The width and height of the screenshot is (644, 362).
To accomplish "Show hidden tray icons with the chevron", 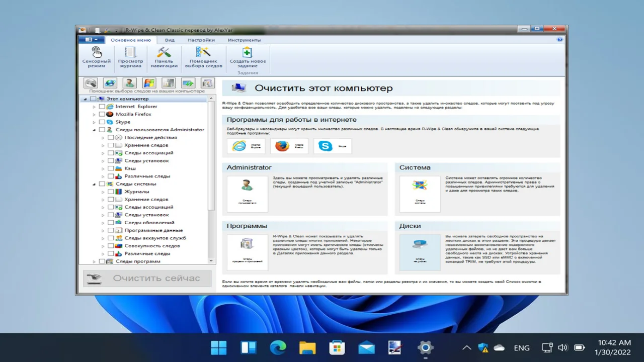I will [467, 347].
